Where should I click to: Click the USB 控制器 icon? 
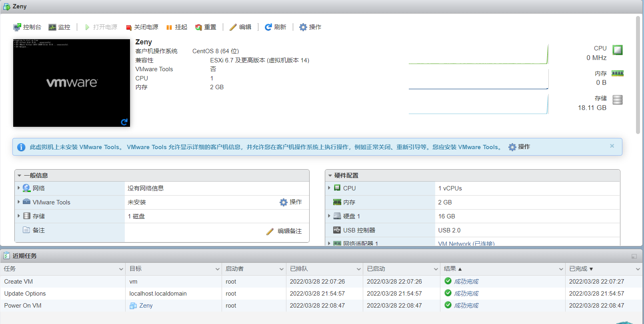click(337, 230)
